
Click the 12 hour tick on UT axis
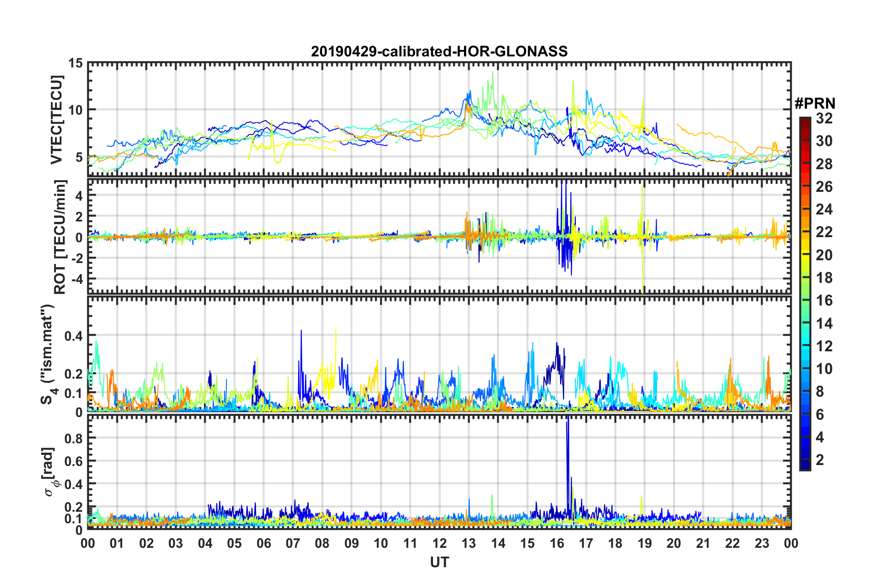tap(439, 543)
